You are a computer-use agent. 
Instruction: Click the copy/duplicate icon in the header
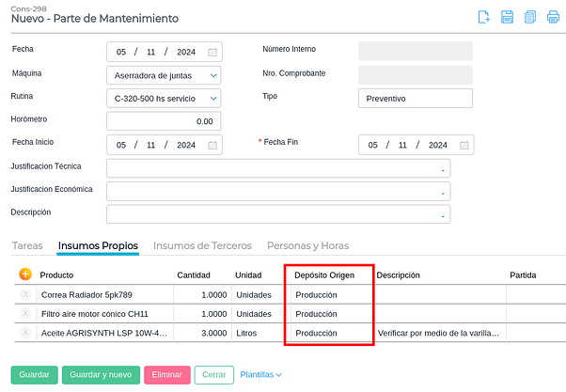click(529, 16)
